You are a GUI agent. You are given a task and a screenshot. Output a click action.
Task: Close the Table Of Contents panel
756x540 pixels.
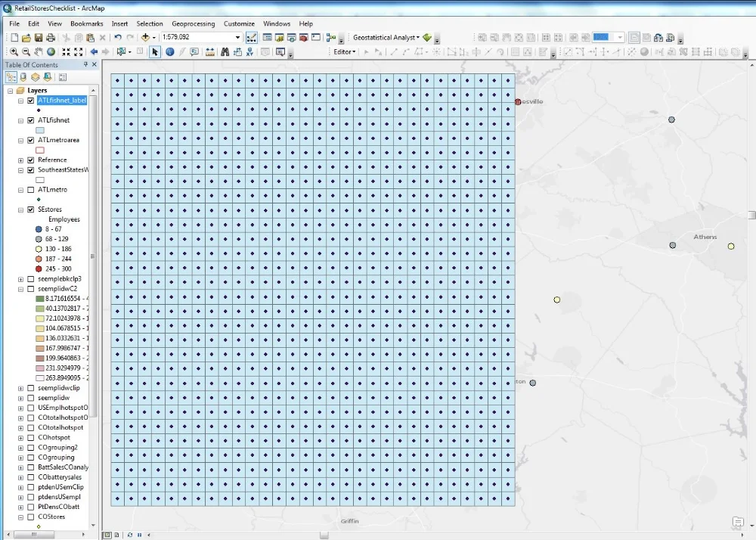click(94, 64)
